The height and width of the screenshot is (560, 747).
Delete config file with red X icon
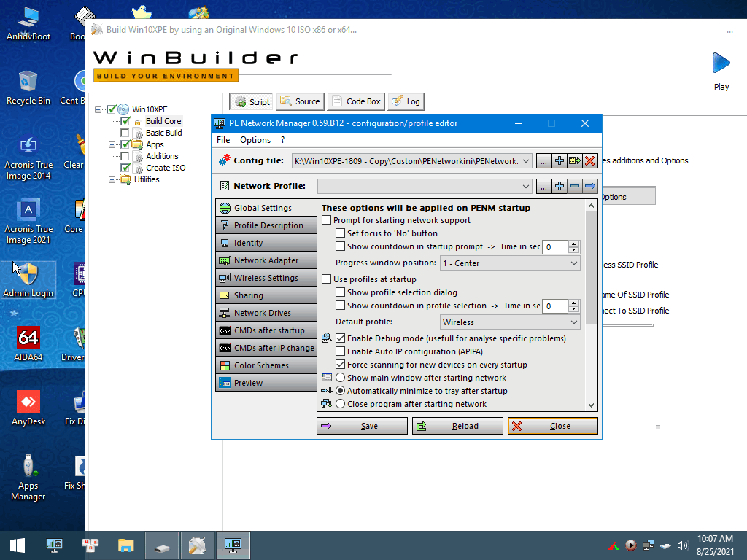589,161
